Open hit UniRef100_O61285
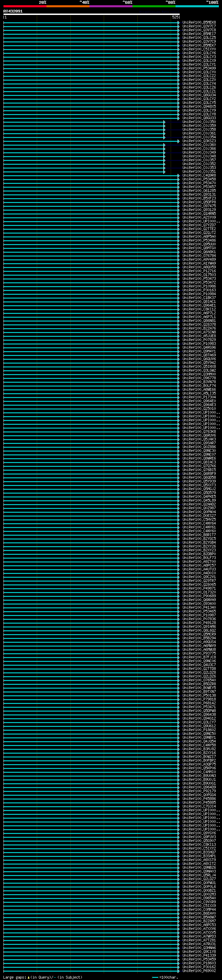The width and height of the screenshot is (222, 980). pos(199,191)
